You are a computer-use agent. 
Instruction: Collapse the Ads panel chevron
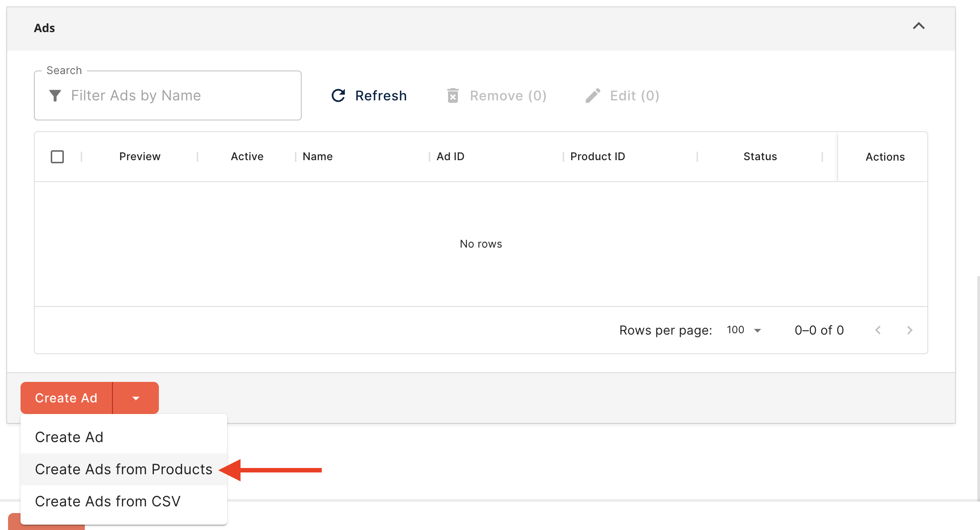click(918, 26)
